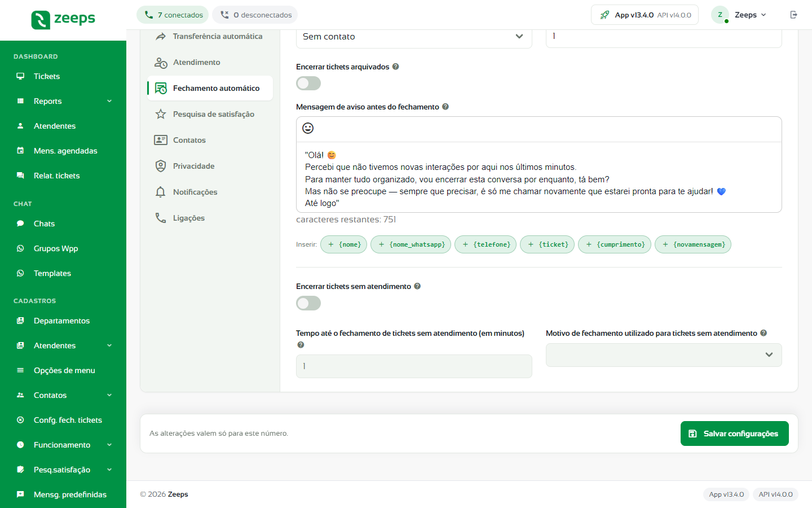812x508 pixels.
Task: Click the Privacidade shield icon
Action: coord(161,166)
